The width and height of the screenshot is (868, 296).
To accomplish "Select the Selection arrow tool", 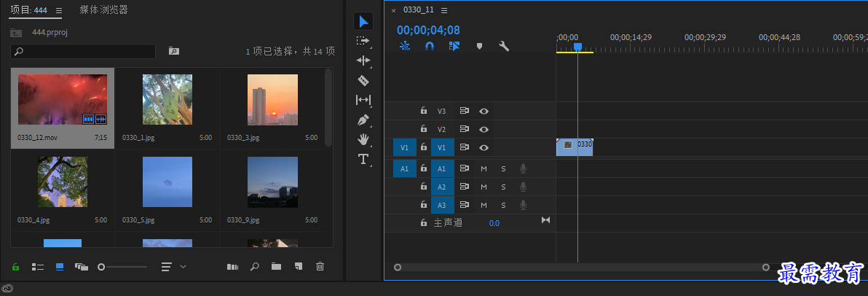I will (363, 22).
